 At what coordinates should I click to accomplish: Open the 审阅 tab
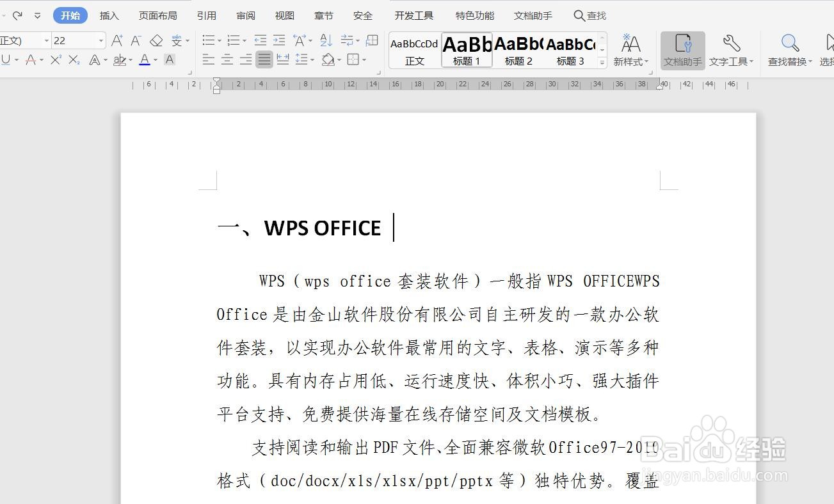coord(246,15)
